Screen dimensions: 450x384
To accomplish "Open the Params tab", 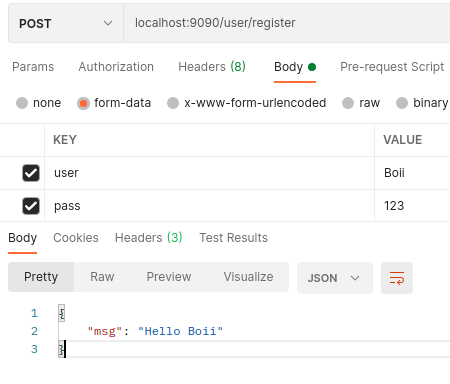I will [x=33, y=67].
